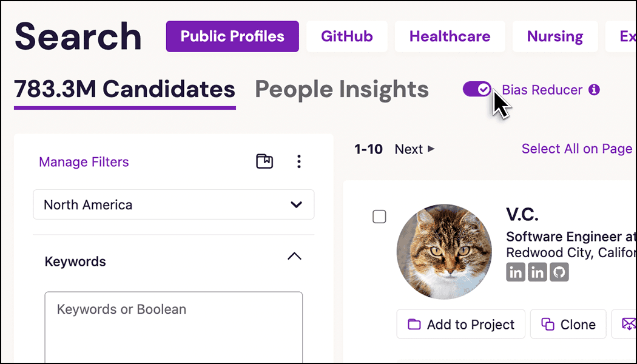
Task: Collapse the Keywords filter section
Action: coord(294,257)
